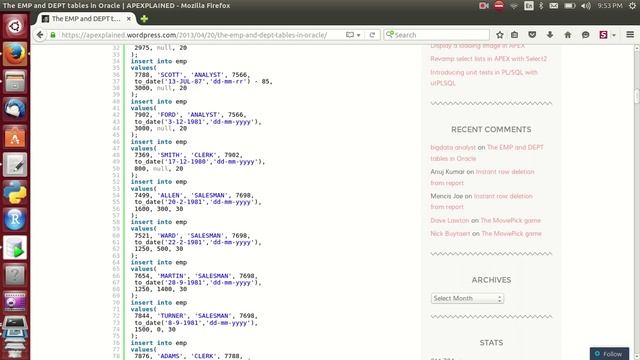Open the Firefox hamburger menu
The width and height of the screenshot is (640, 360).
tap(630, 35)
